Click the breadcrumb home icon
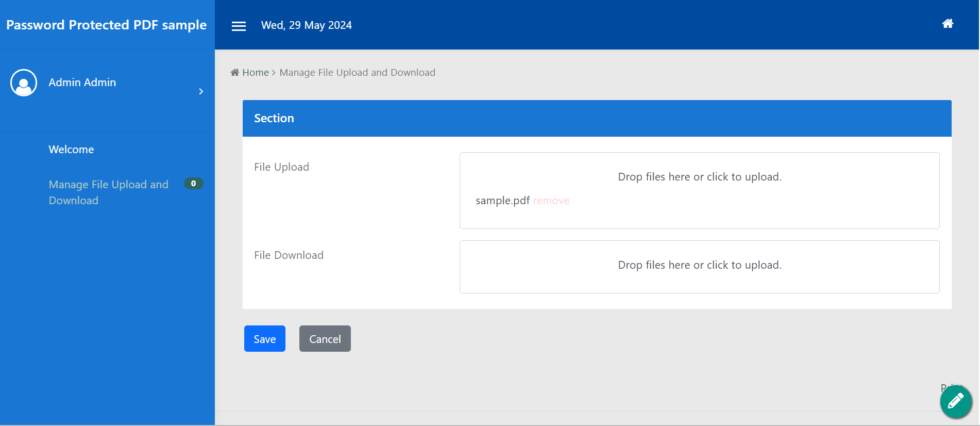Image resolution: width=980 pixels, height=426 pixels. (x=235, y=72)
